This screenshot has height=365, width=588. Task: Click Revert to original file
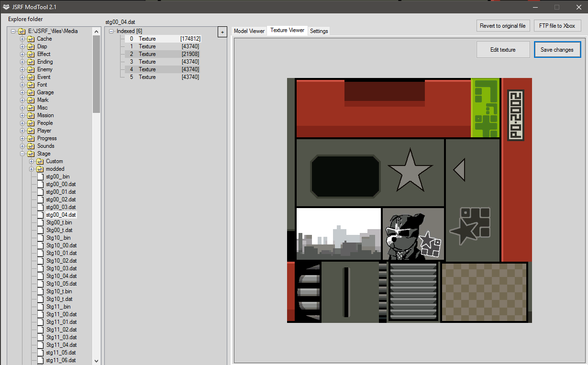tap(503, 25)
